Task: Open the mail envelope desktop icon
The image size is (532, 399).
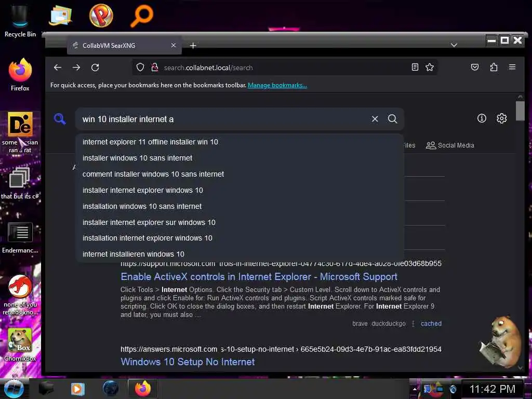Action: (60, 15)
